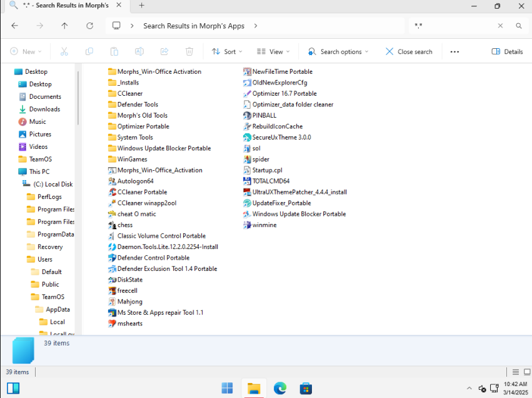Select the Defender Tools folder
Screen dimensions: 532x398
[x=133, y=105]
